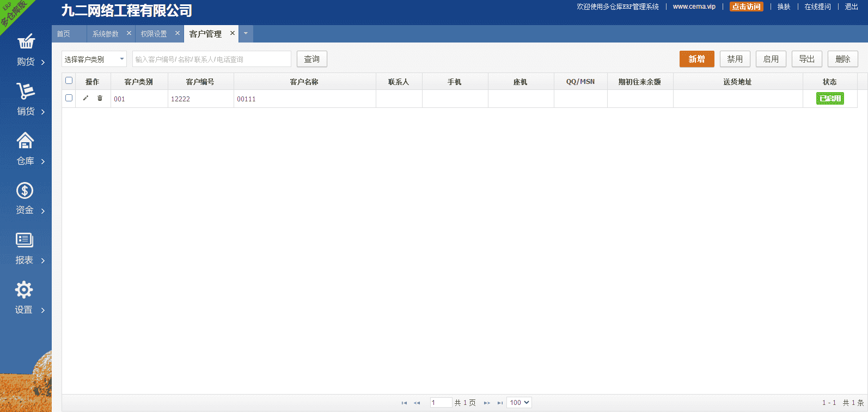Viewport: 868px width, 412px height.
Task: Click the customer search input field
Action: pyautogui.click(x=211, y=59)
